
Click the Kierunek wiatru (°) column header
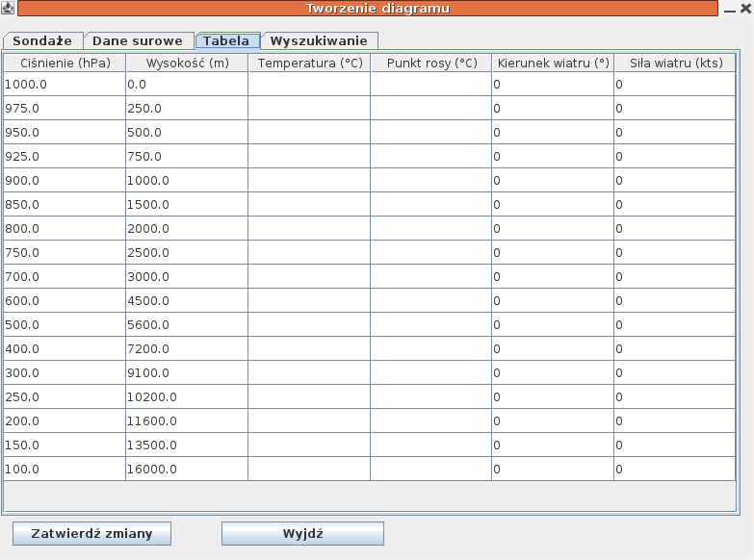[x=553, y=63]
